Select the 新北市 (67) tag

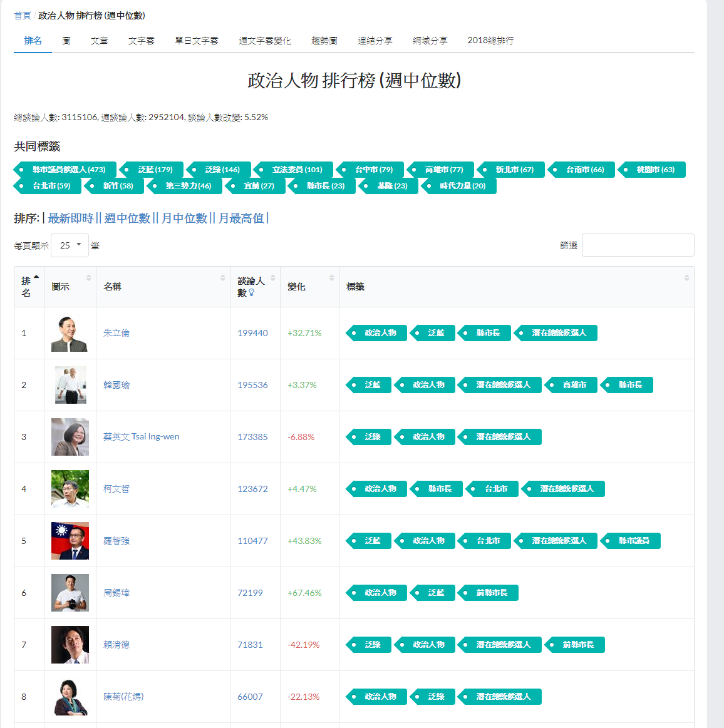pos(511,170)
